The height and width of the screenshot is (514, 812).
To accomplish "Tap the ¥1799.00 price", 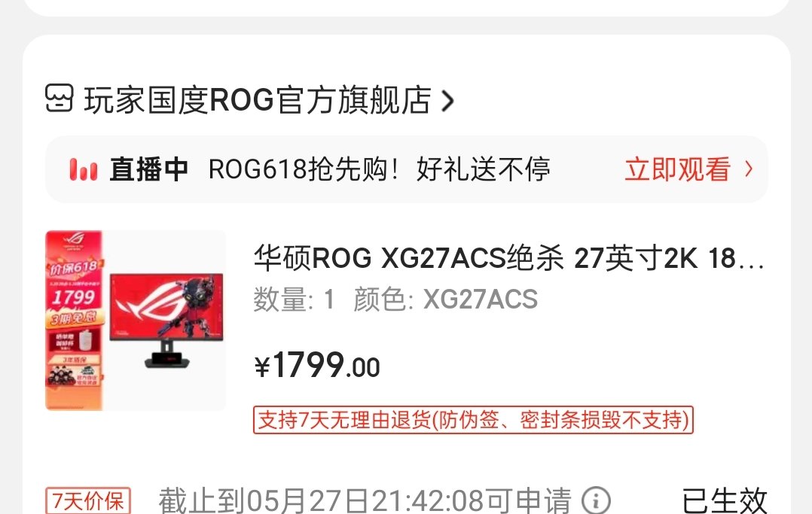I will 317,366.
